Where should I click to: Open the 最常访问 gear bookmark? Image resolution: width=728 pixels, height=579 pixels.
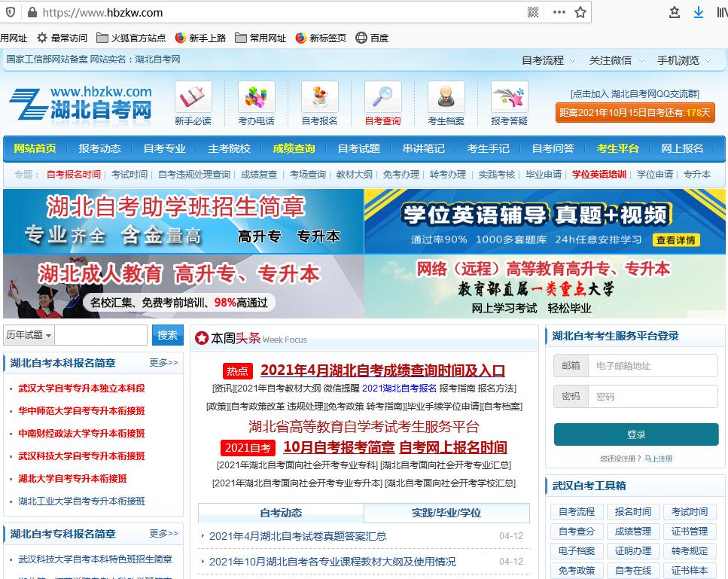pyautogui.click(x=62, y=38)
